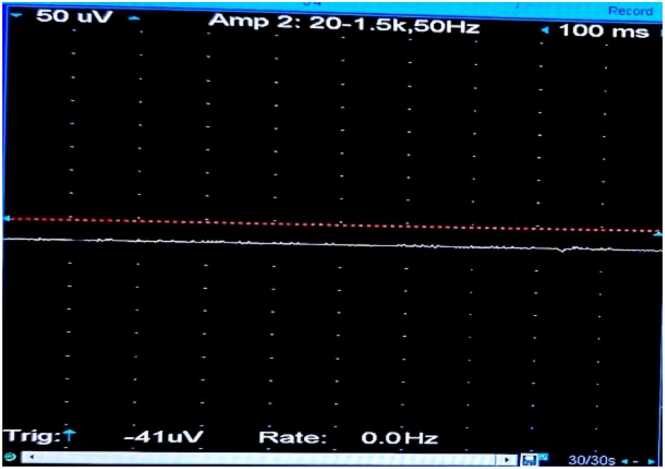This screenshot has height=469, width=665.
Task: Click the green round icon at bottom left
Action: [x=11, y=457]
